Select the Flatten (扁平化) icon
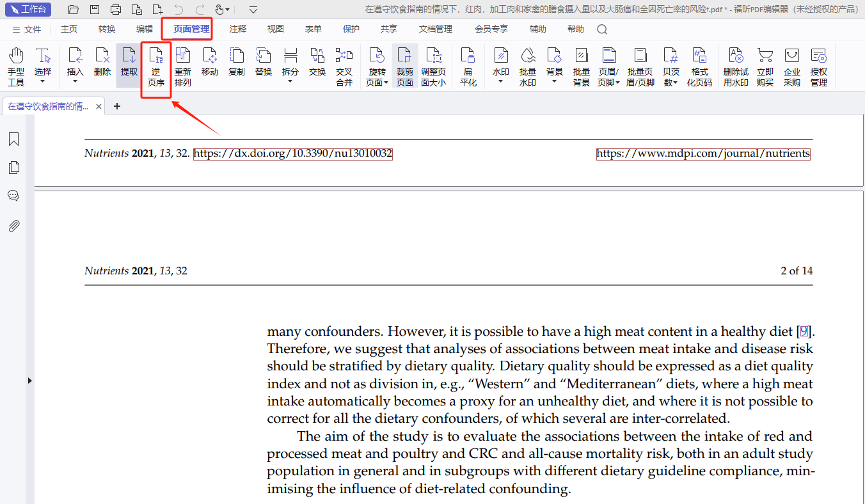The width and height of the screenshot is (865, 504). coord(468,67)
